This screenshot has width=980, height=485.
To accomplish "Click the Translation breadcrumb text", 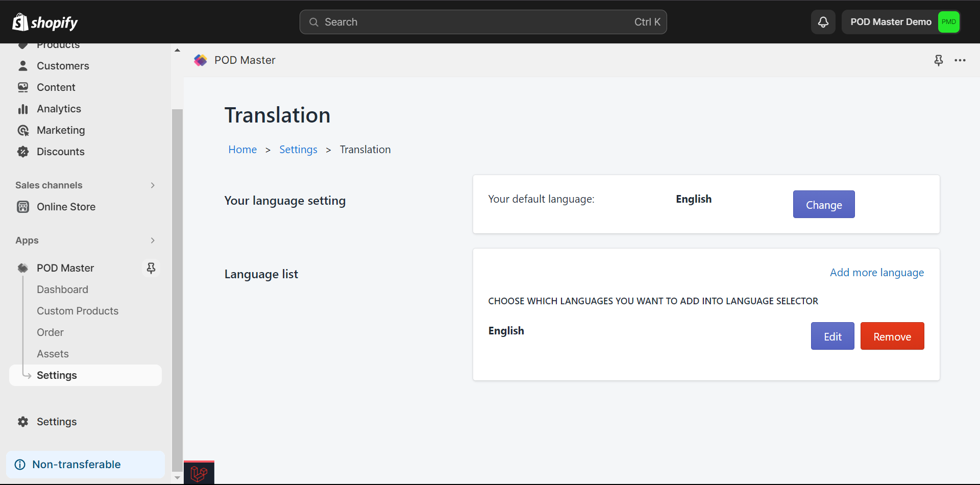I will pyautogui.click(x=365, y=150).
